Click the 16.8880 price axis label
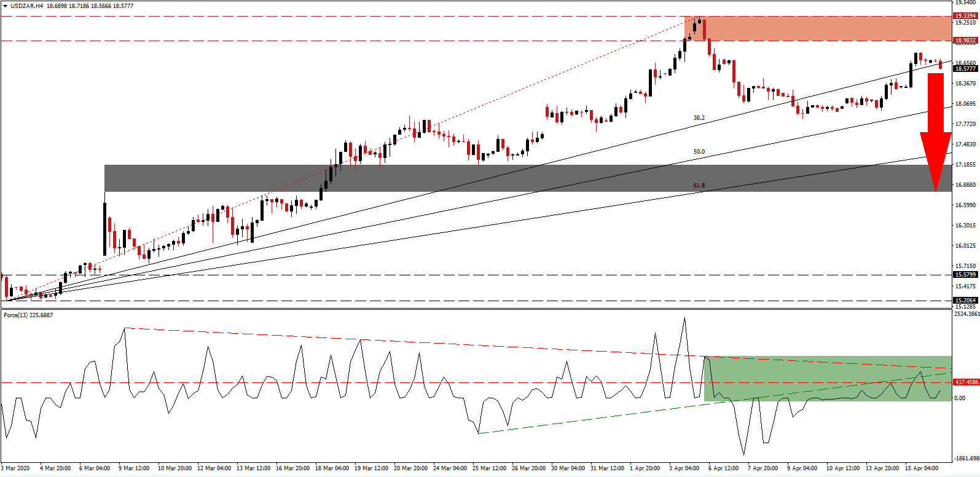This screenshot has width=980, height=477. click(x=965, y=185)
